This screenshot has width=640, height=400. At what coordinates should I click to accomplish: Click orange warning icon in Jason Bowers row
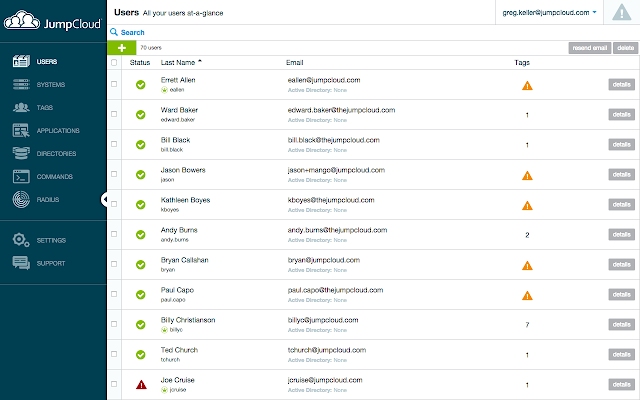[527, 176]
